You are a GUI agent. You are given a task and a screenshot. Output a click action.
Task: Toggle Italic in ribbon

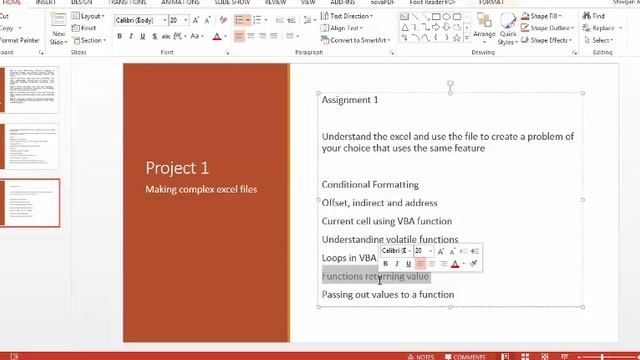click(131, 36)
